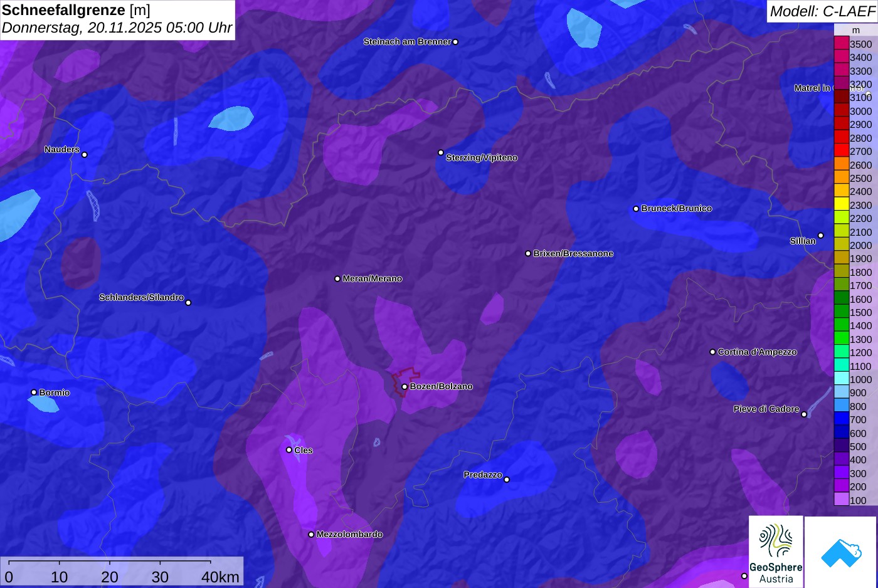
Task: Click the Meran/Merano location dot
Action: pos(337,278)
